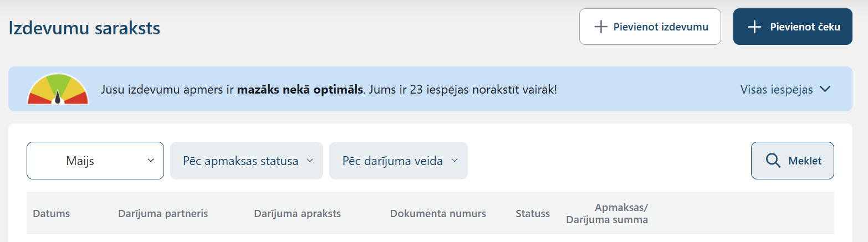
Task: Click chevron next to Visas iespējas
Action: coord(825,89)
